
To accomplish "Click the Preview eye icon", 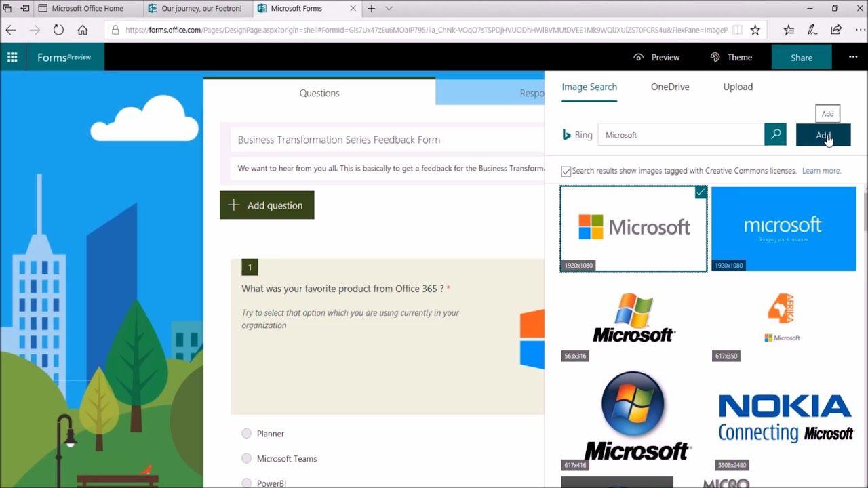I will (637, 57).
